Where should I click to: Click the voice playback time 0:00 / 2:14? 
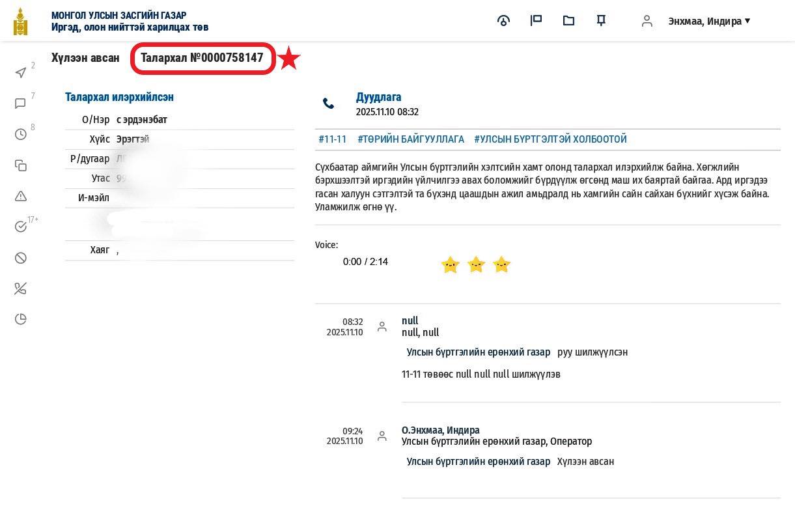point(365,262)
